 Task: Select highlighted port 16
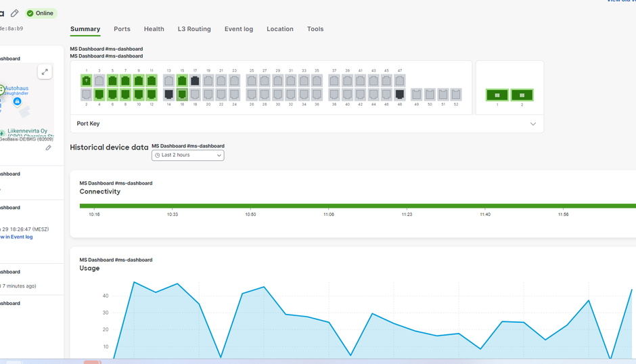click(182, 95)
